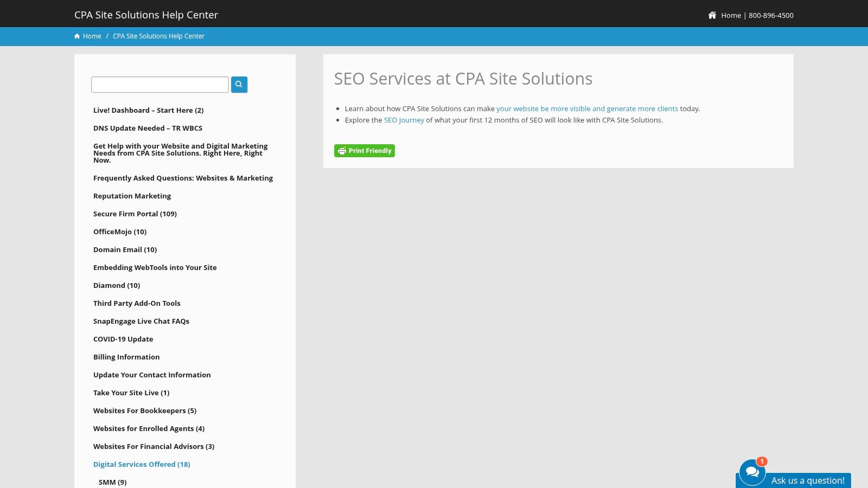Click the Print Friendly button

coord(365,151)
